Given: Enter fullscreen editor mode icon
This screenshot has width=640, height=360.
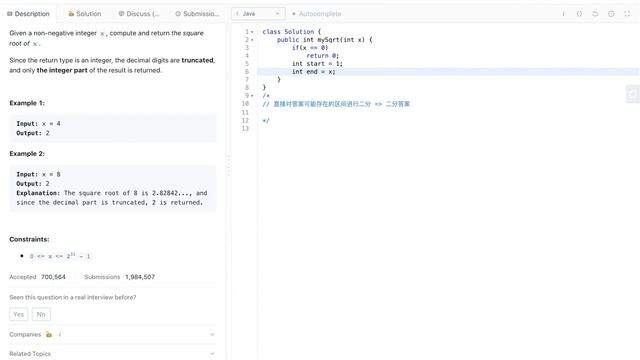Looking at the screenshot, I should [627, 14].
